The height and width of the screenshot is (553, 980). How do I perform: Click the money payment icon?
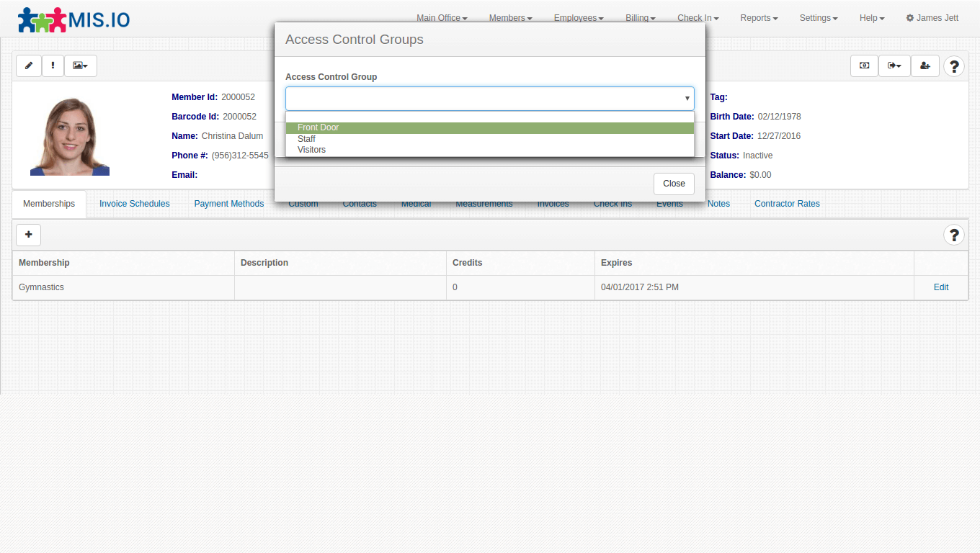[x=864, y=66]
